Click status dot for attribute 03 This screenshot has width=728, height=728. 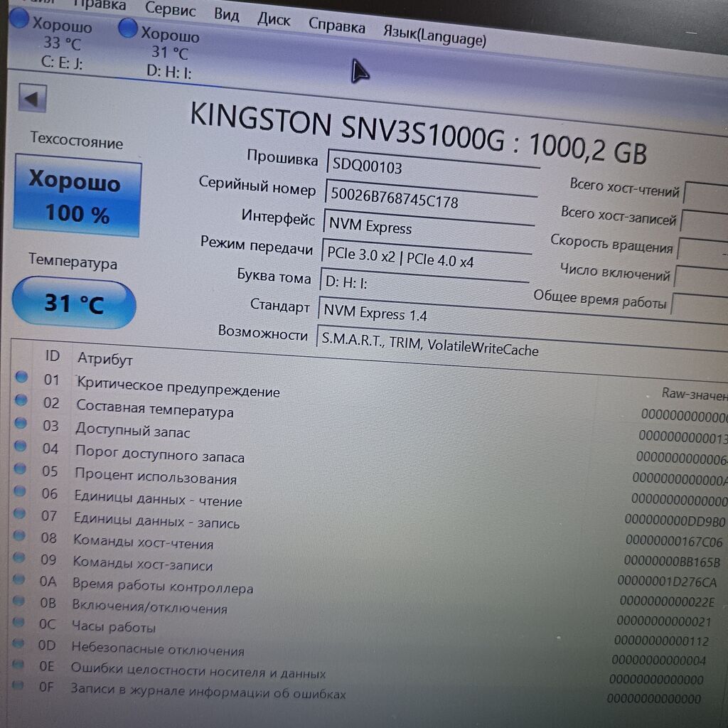click(x=21, y=422)
